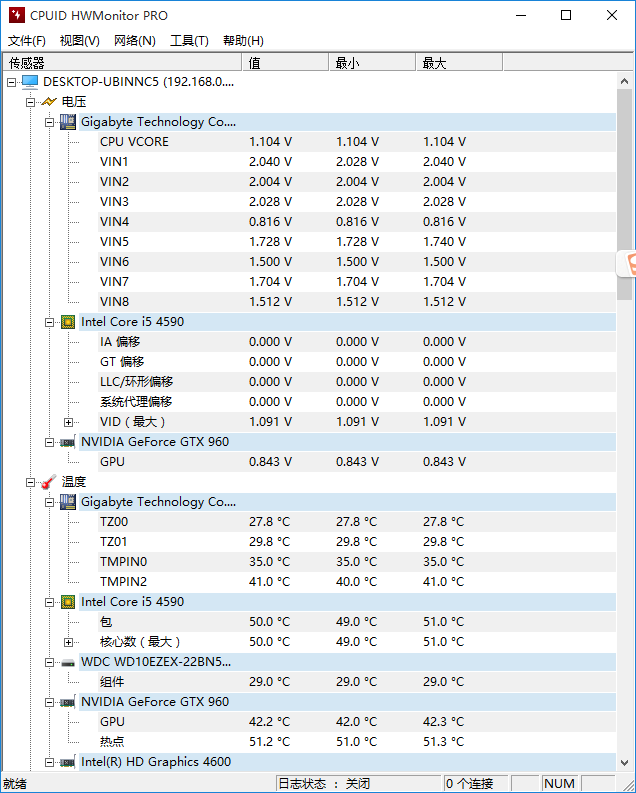636x793 pixels.
Task: Open the 网络(N) menu
Action: point(134,41)
